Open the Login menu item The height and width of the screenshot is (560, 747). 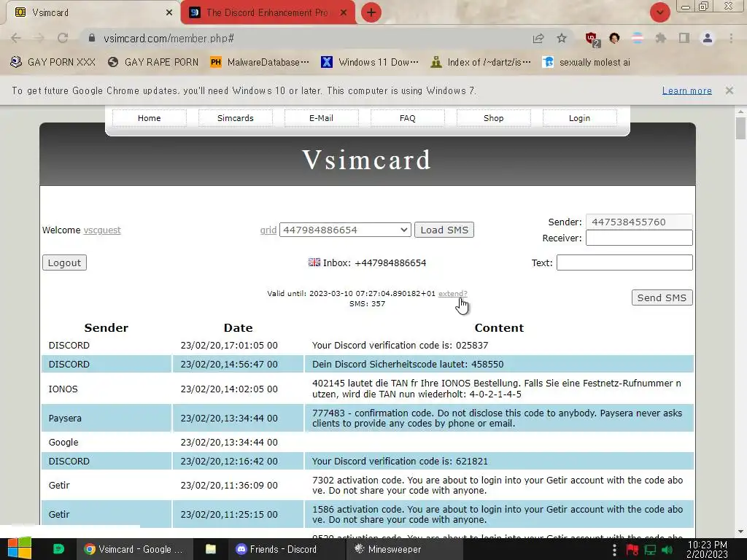(579, 118)
